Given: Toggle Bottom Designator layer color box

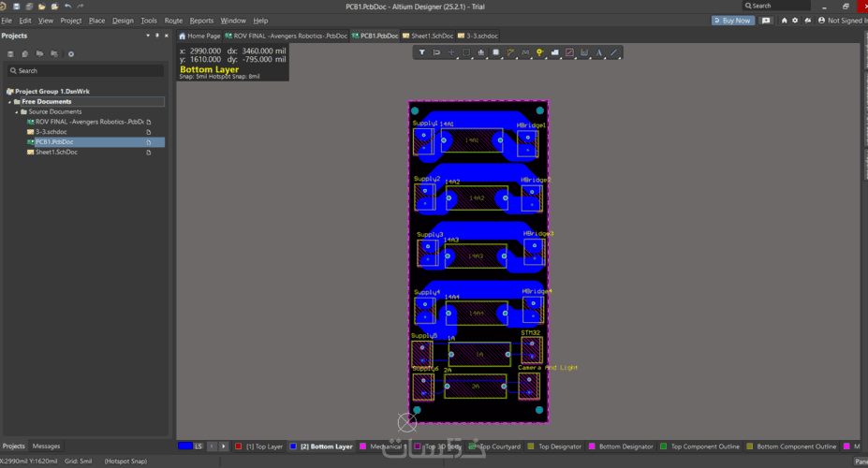Looking at the screenshot, I should tap(592, 446).
